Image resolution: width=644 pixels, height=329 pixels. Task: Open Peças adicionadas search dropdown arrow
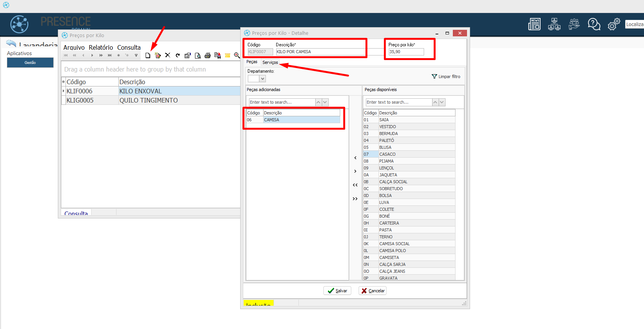click(325, 102)
